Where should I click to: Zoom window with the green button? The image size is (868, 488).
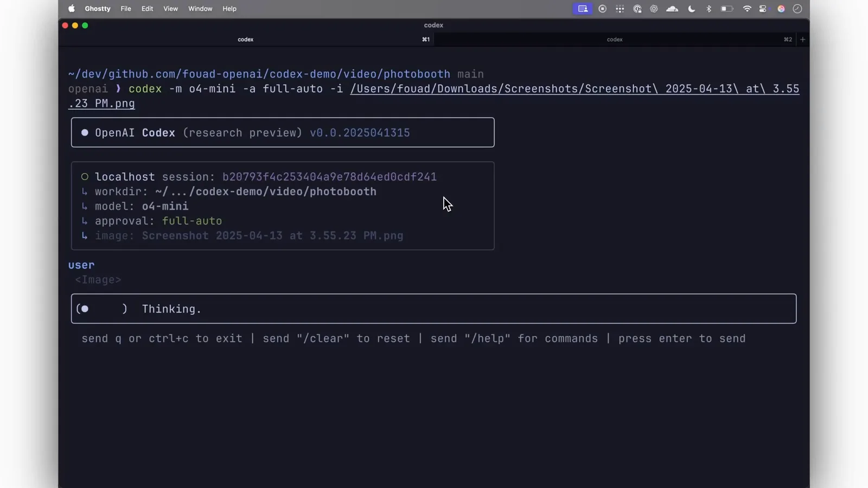coord(85,25)
